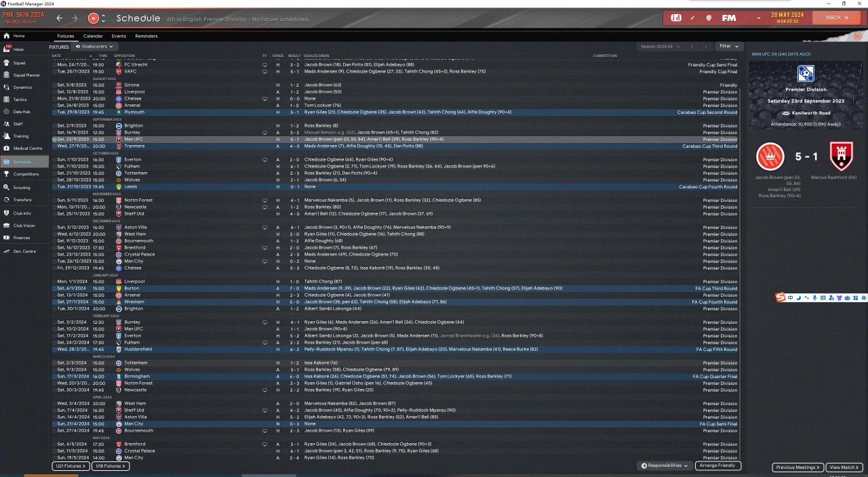Image resolution: width=868 pixels, height=477 pixels.
Task: Open Data Hub from the sidebar
Action: [24, 112]
